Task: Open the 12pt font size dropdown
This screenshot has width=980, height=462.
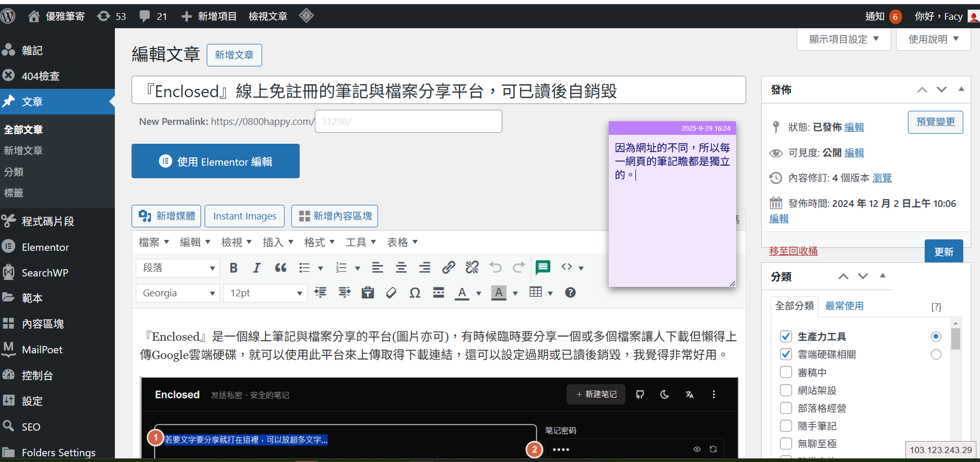Action: pos(265,293)
